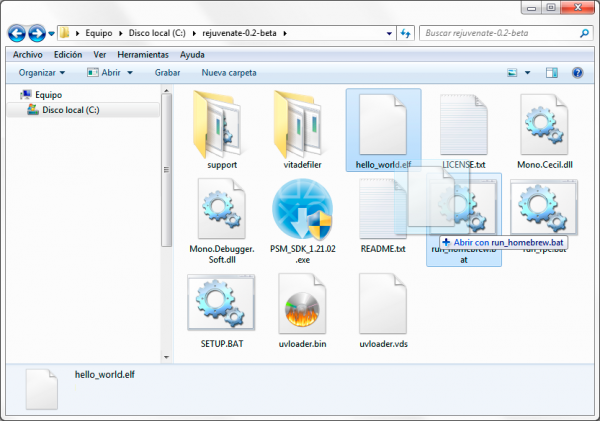Toggle the preview pane button
600x421 pixels.
pos(551,73)
